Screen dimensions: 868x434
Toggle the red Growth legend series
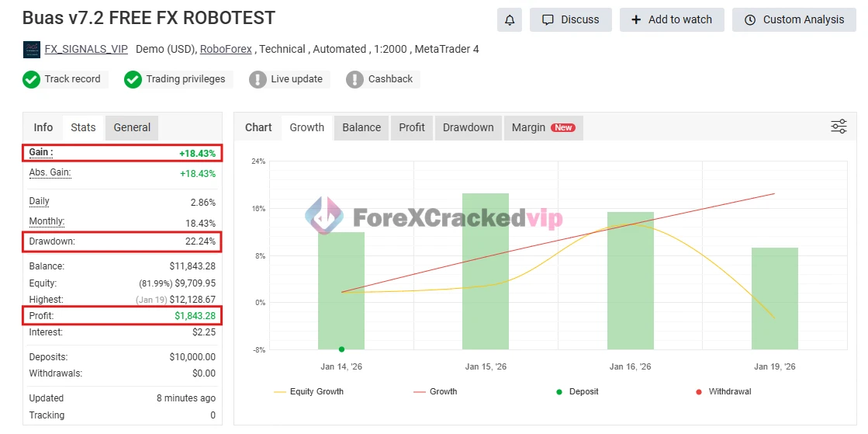(435, 392)
